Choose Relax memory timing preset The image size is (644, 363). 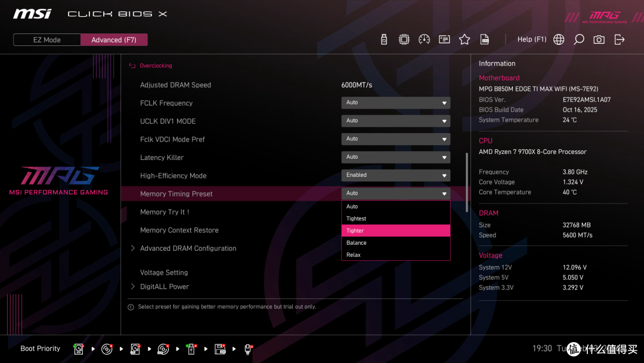tap(395, 255)
